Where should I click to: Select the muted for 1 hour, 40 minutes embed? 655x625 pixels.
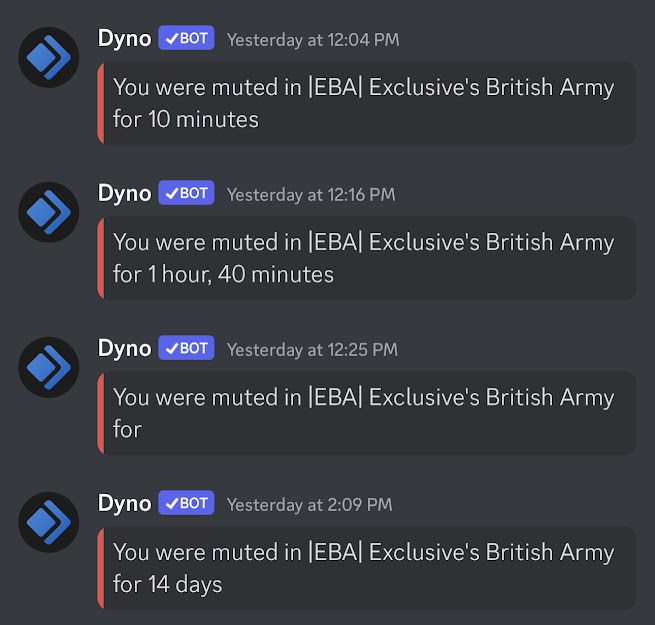click(367, 258)
